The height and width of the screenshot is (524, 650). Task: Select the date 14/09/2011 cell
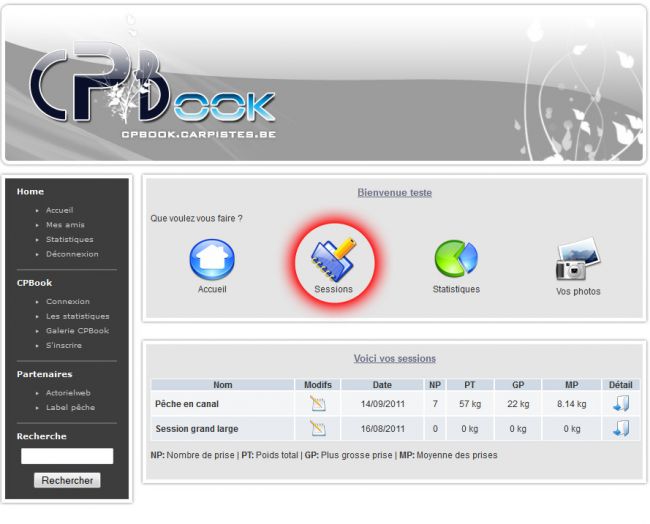point(382,404)
